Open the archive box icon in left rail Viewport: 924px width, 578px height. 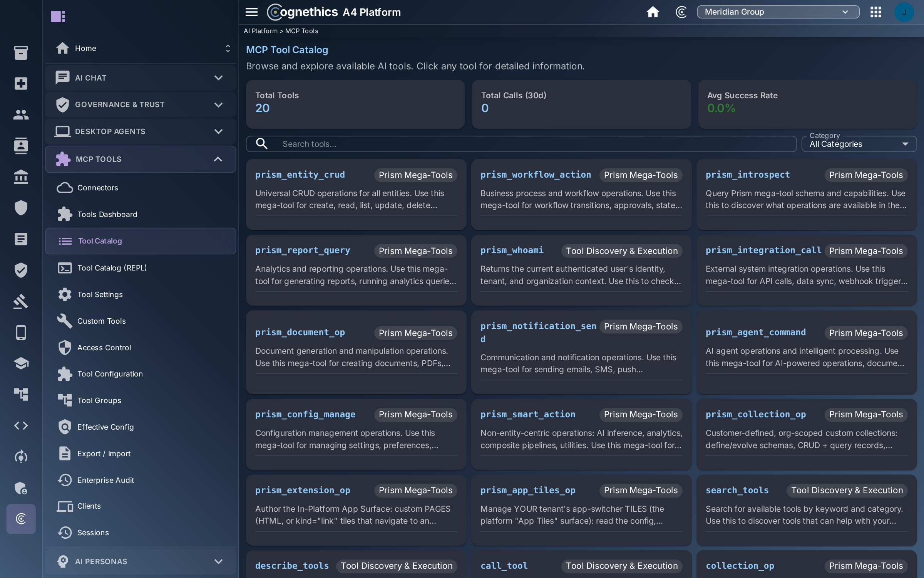[21, 52]
